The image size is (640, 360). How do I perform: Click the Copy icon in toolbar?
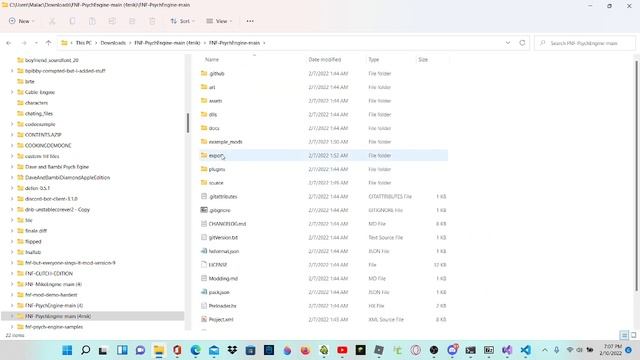click(x=72, y=21)
